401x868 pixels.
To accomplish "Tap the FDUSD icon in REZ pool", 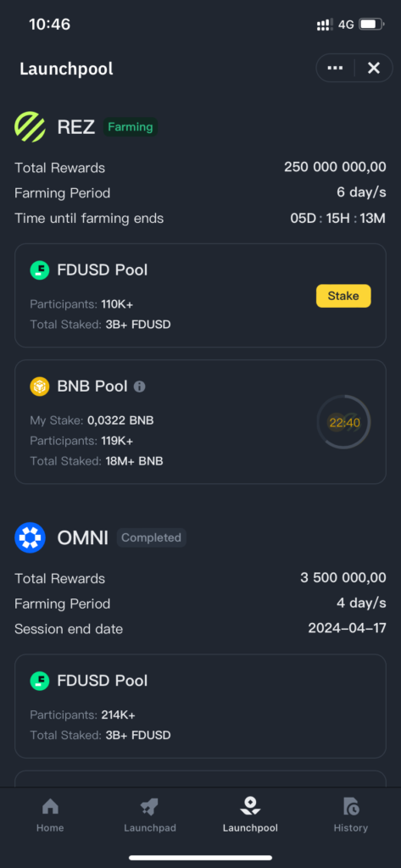I will pyautogui.click(x=39, y=270).
